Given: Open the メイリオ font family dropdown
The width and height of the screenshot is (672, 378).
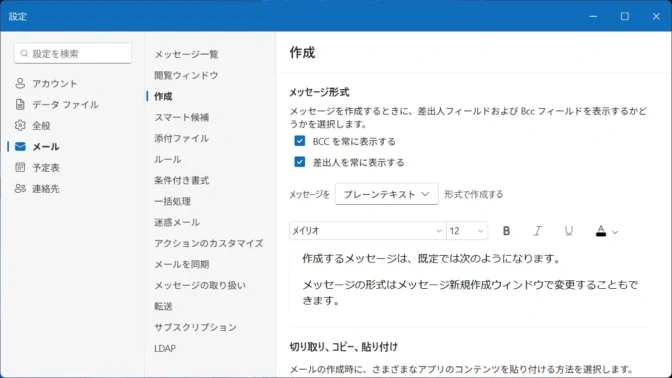Looking at the screenshot, I should tap(367, 231).
